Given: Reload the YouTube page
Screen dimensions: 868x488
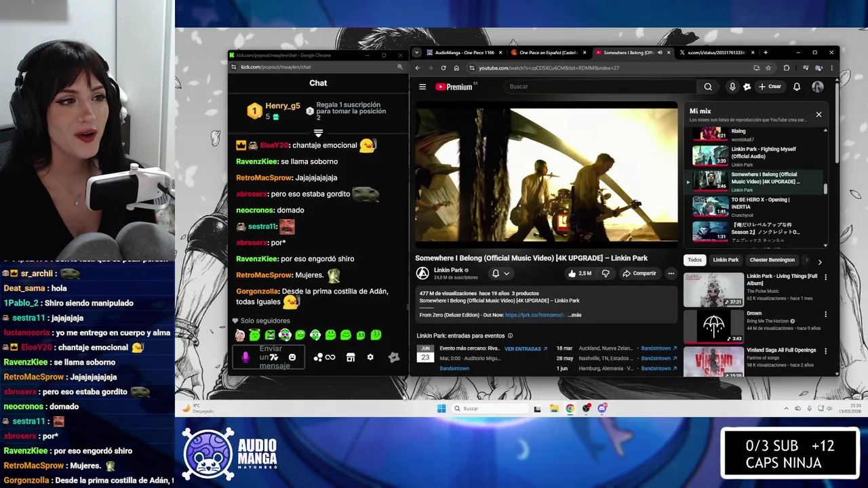Looking at the screenshot, I should 443,68.
